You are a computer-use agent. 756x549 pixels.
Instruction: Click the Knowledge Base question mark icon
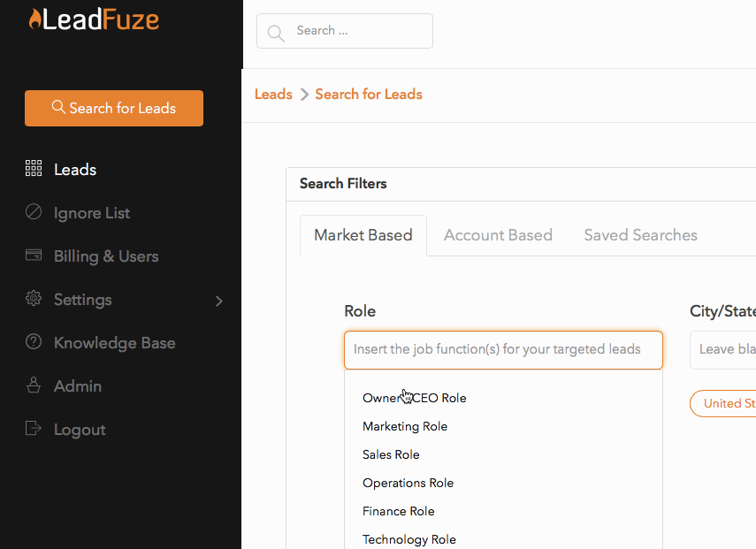[x=34, y=342]
